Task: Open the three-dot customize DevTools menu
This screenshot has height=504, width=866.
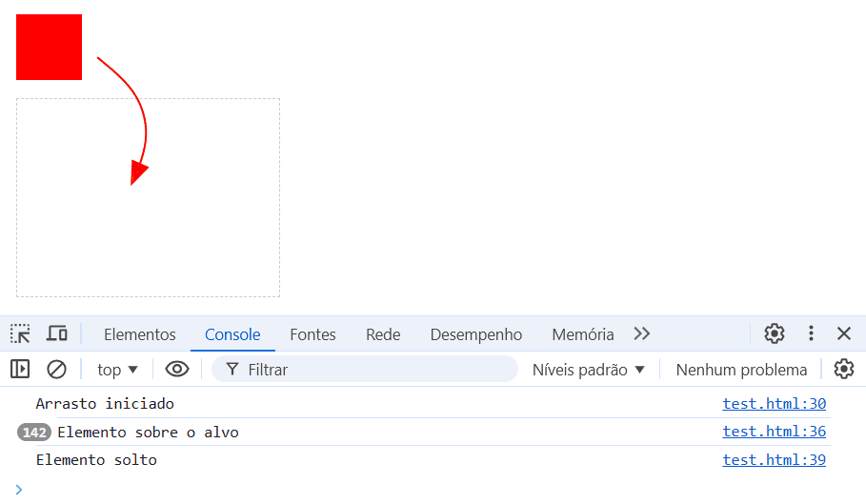Action: 811,333
